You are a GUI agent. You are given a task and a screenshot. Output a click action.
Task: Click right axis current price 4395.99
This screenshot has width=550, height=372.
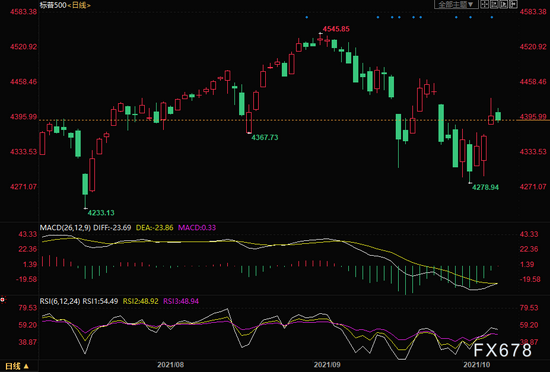[533, 116]
